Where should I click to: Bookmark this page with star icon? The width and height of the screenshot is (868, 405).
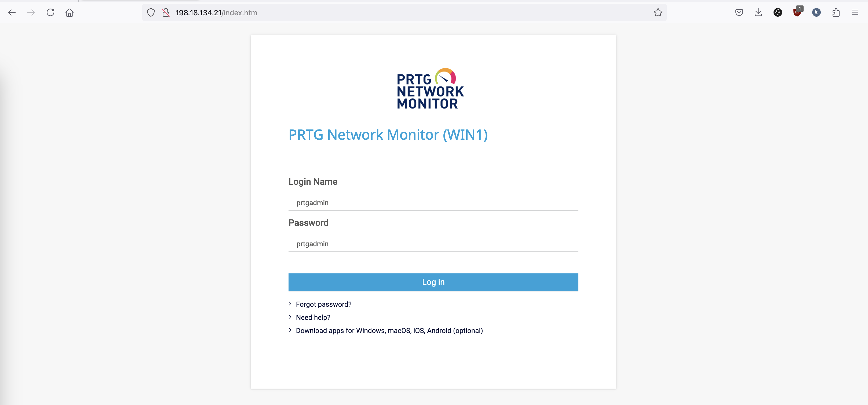pos(658,12)
